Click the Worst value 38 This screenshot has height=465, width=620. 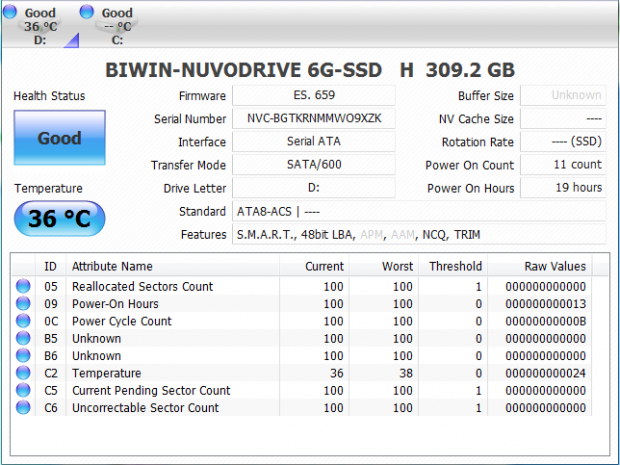(406, 373)
